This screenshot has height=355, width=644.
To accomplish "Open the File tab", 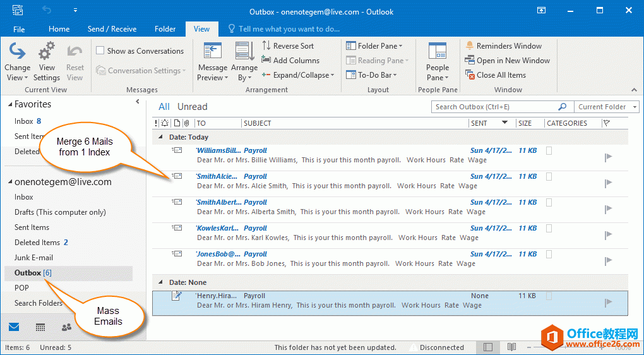I will (x=19, y=29).
